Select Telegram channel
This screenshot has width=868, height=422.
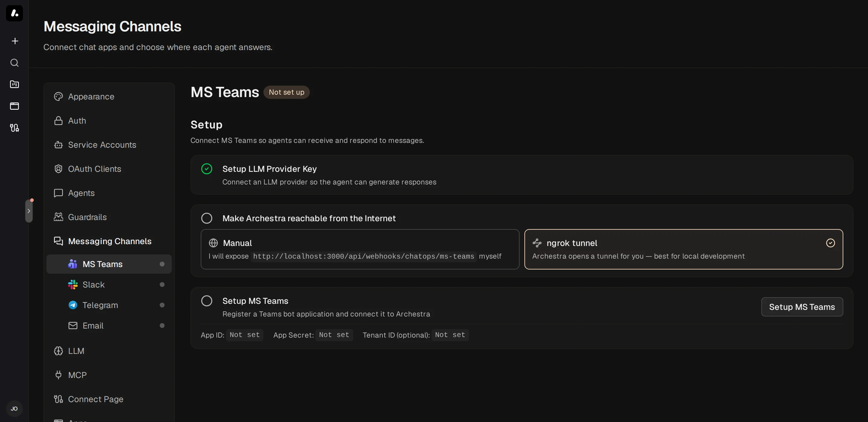click(109, 305)
